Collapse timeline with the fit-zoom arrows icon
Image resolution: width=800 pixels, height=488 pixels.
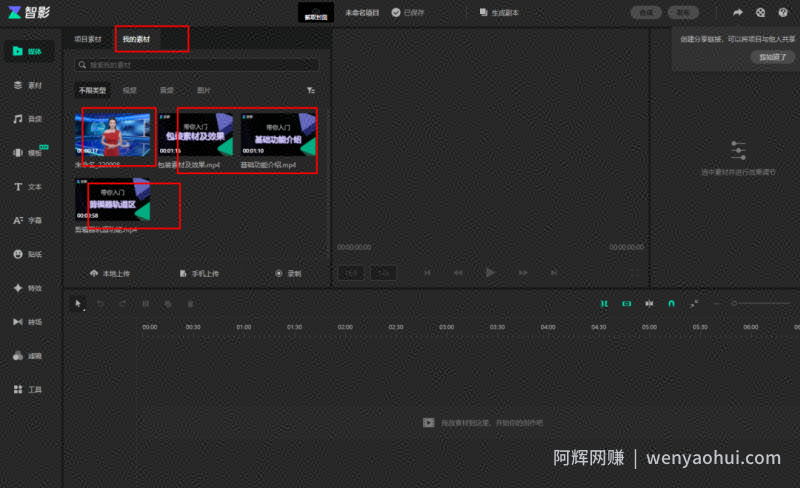[694, 304]
